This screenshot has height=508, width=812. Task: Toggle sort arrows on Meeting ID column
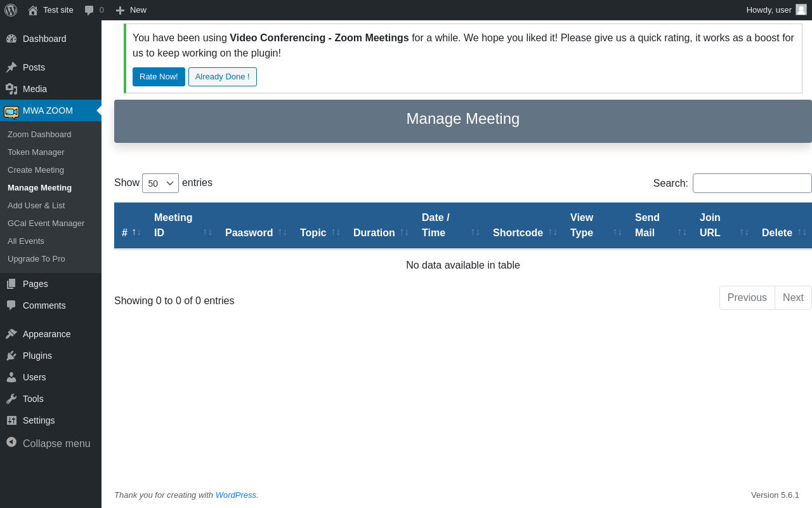coord(207,232)
